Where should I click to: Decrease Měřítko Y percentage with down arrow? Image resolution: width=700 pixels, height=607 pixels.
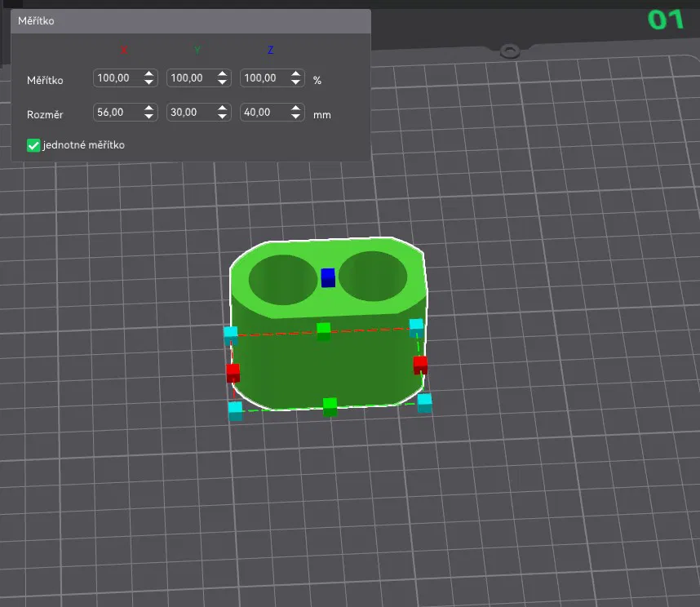tap(222, 83)
